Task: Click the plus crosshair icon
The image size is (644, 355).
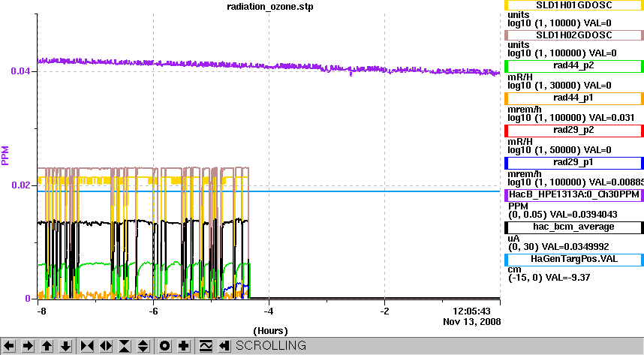Action: point(184,346)
